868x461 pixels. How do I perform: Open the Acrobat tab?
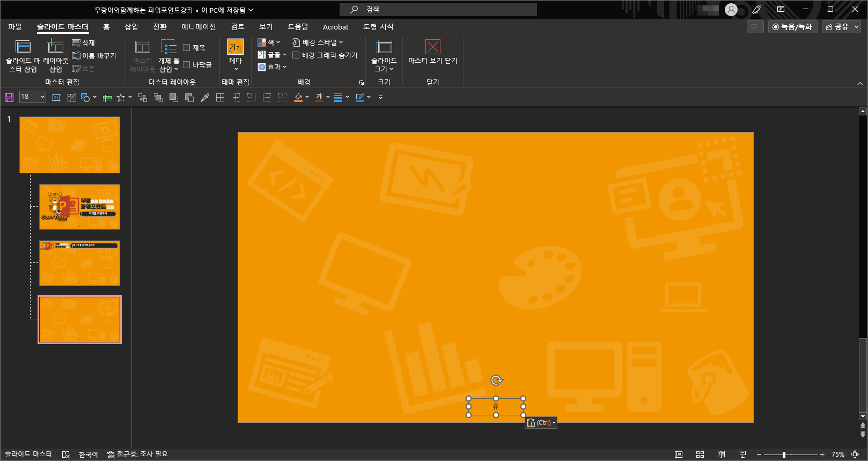coord(335,27)
